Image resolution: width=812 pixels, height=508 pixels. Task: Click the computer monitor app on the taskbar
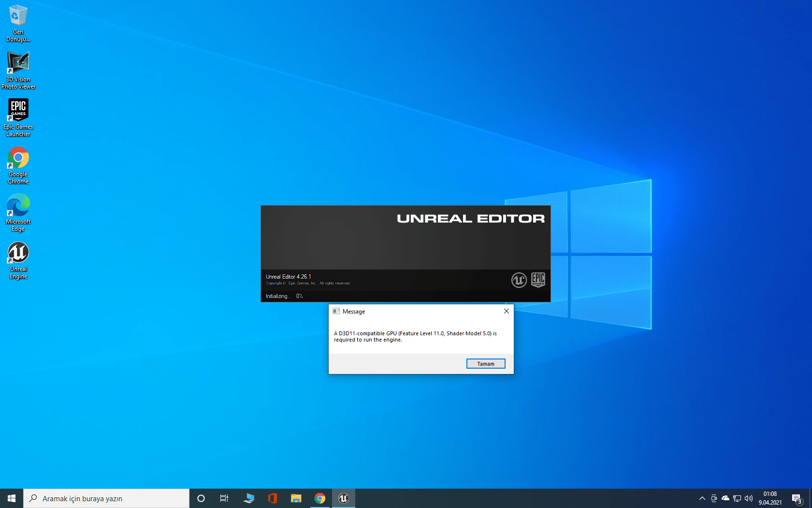tap(249, 498)
